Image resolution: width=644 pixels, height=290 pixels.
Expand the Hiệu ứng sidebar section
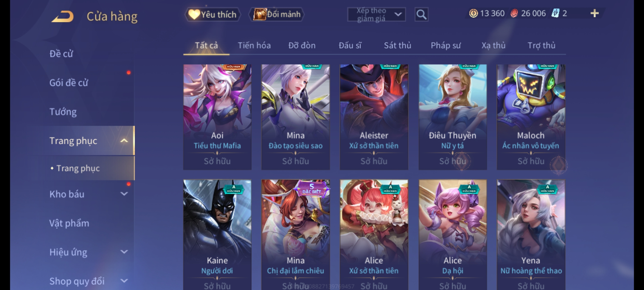[x=124, y=252]
